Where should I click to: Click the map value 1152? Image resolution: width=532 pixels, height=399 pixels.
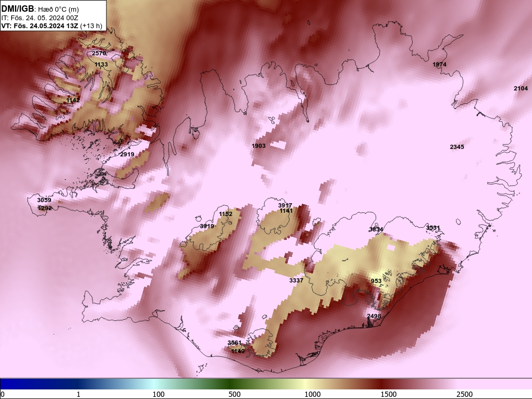coord(226,214)
